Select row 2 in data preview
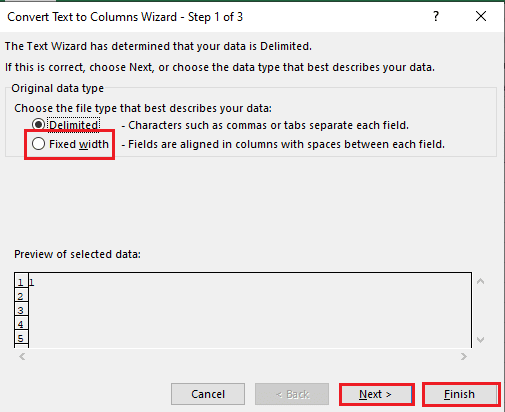The image size is (505, 412). [21, 296]
